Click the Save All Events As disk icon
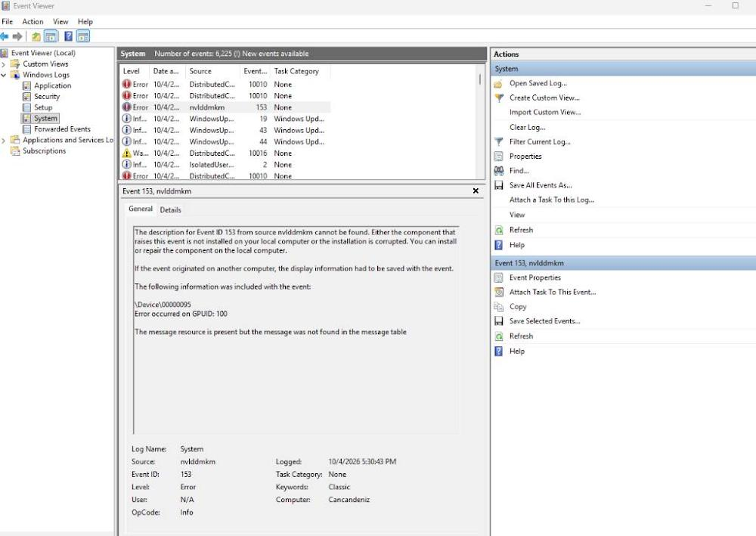Image resolution: width=756 pixels, height=536 pixels. pyautogui.click(x=499, y=185)
